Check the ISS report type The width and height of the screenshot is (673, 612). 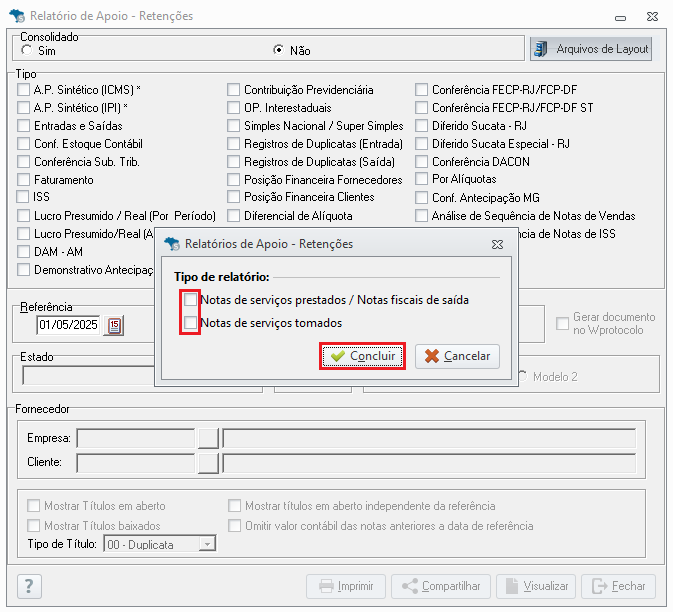[22, 197]
